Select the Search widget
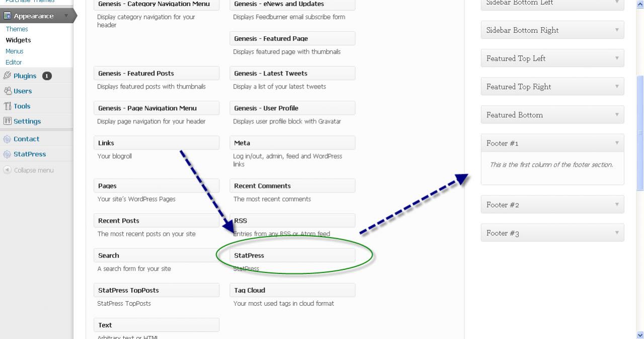This screenshot has width=644, height=339. pos(156,255)
